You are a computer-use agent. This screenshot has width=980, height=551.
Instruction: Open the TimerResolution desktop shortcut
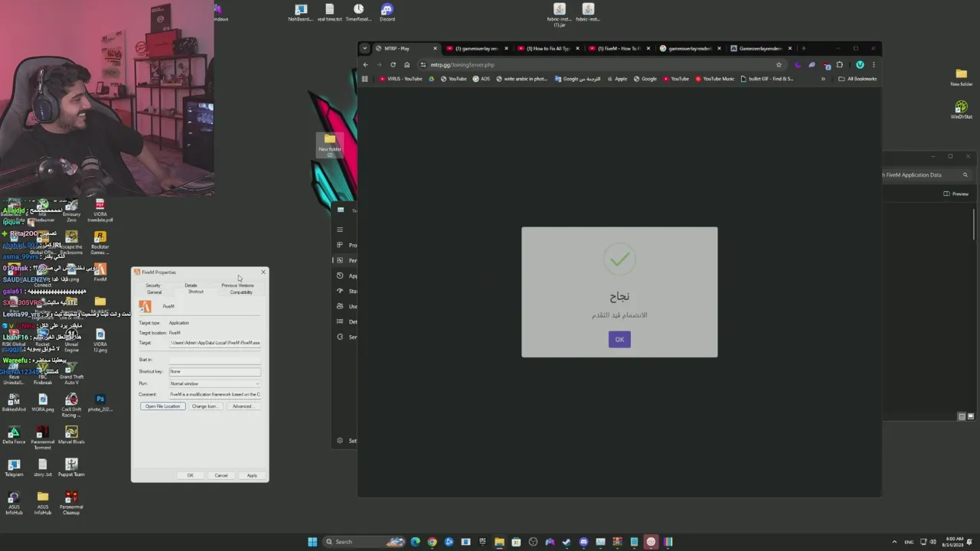click(358, 12)
